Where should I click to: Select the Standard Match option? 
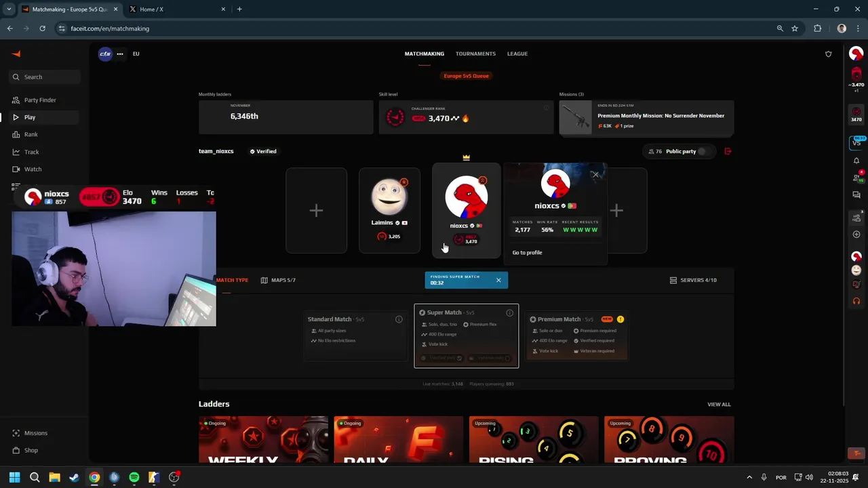[x=355, y=335]
